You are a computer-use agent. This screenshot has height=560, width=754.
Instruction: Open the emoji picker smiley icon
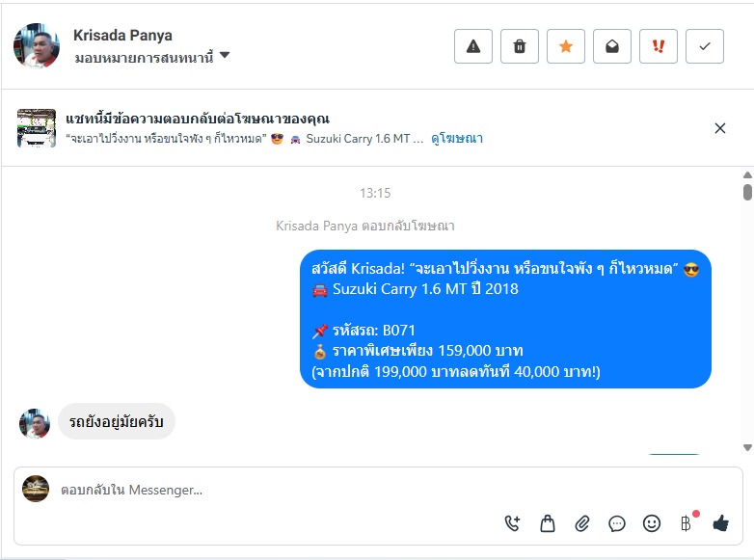tap(652, 523)
